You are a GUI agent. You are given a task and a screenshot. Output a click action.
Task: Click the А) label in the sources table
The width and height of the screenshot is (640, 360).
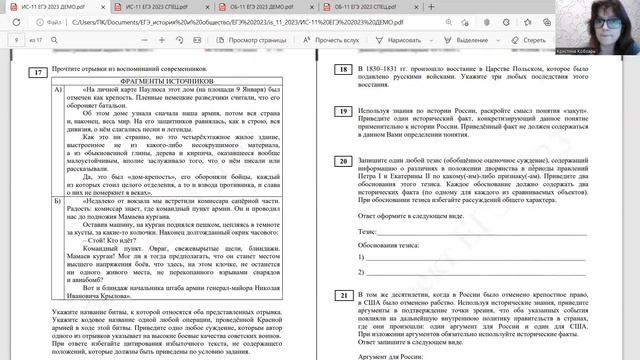click(58, 89)
